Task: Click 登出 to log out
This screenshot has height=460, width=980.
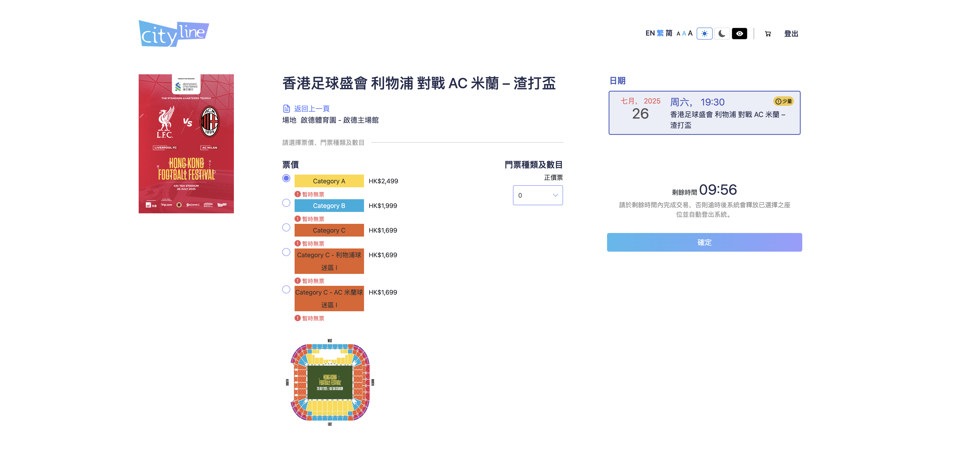Action: point(791,34)
